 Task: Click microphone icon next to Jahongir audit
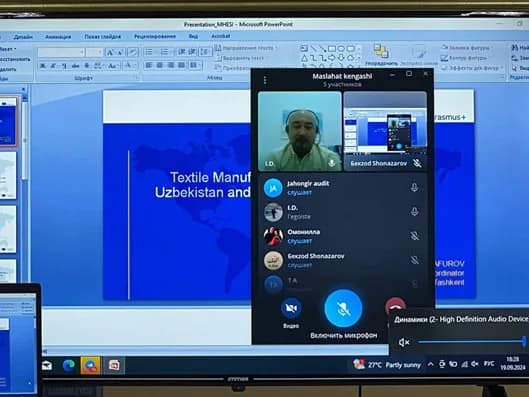415,188
